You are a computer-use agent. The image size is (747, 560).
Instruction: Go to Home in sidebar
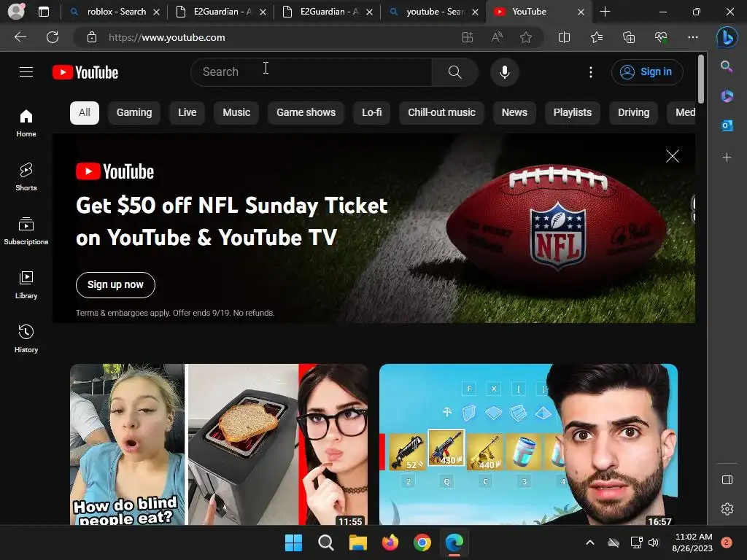[26, 122]
